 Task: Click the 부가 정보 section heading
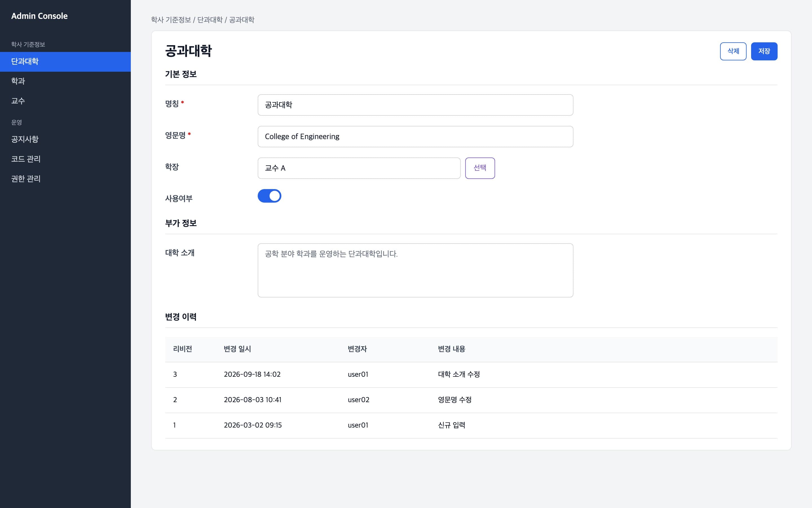pos(180,223)
